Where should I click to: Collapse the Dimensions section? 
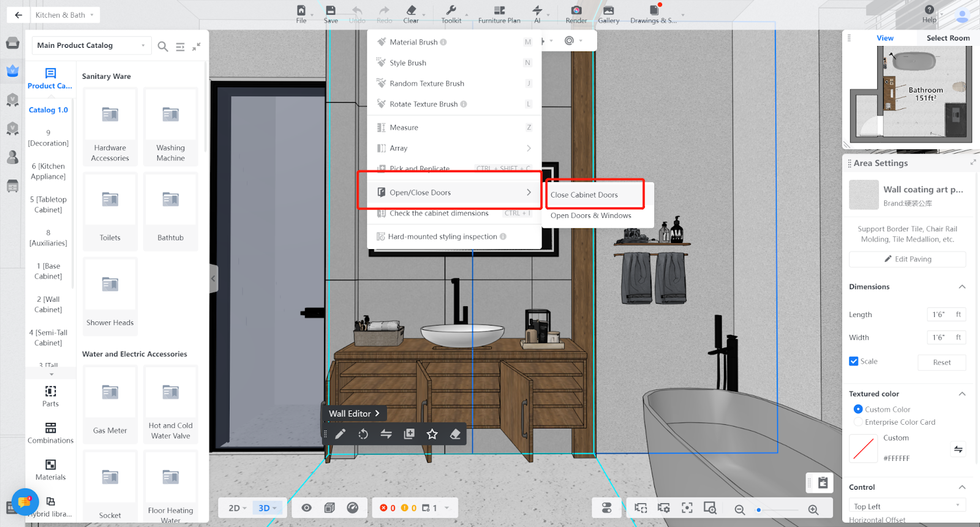[x=962, y=286]
